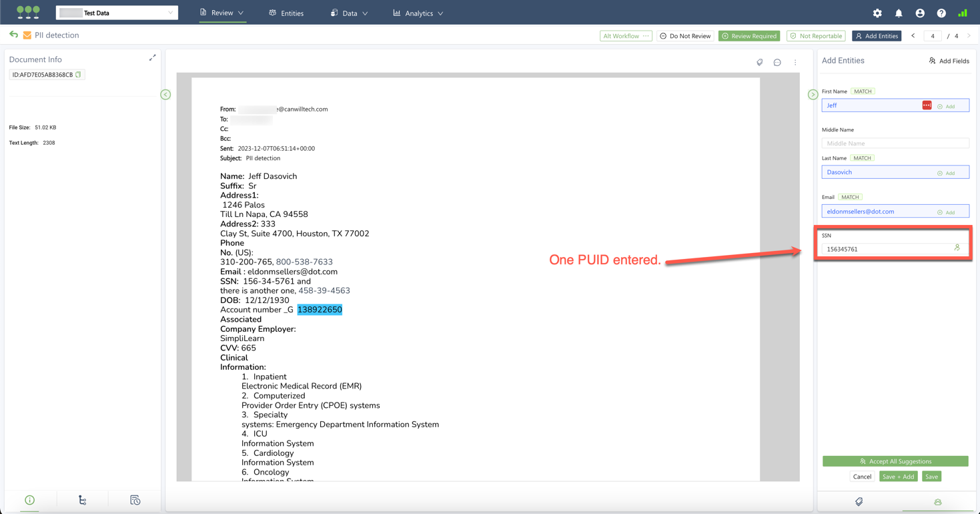Click Accept All Suggestions
This screenshot has width=980, height=514.
click(x=895, y=461)
